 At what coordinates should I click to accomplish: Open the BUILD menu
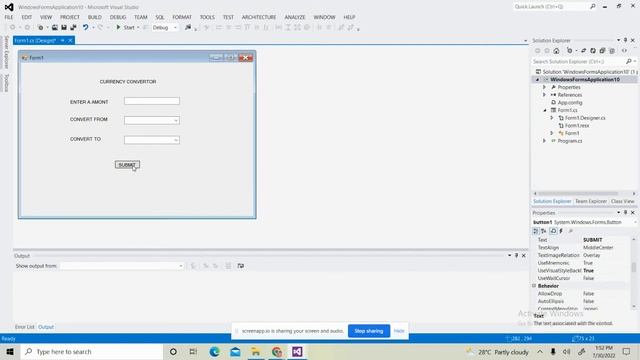click(94, 17)
